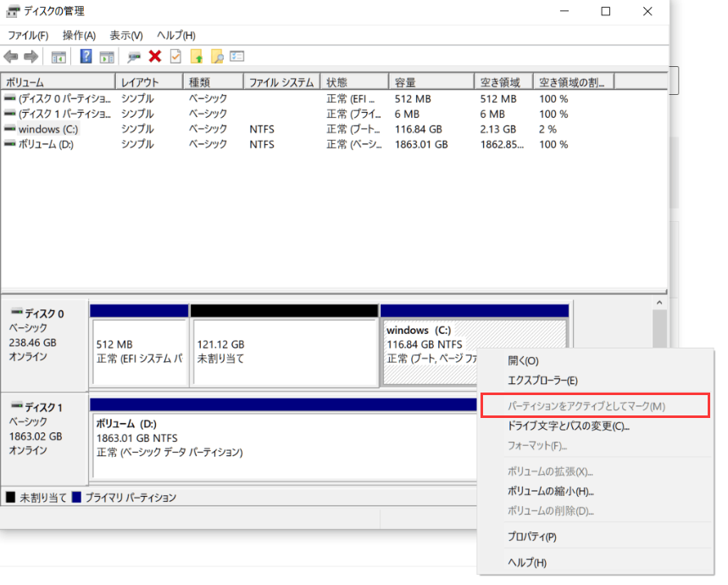Choose エクスプローラー(E) in the context menu
This screenshot has width=728, height=585.
[x=543, y=382]
